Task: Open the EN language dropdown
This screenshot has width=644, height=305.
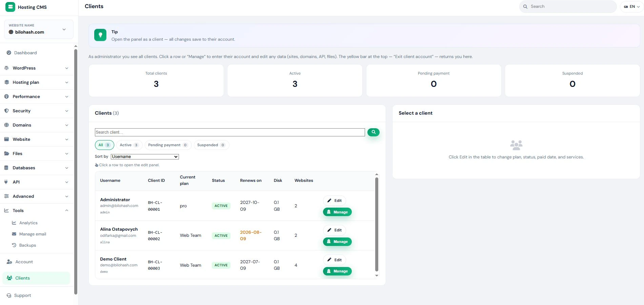Action: coord(632,6)
